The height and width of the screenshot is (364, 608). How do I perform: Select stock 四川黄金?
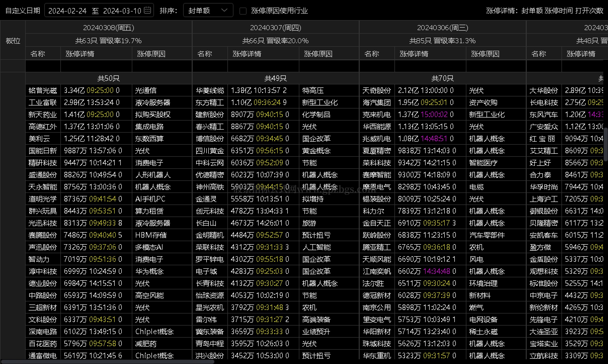(210, 150)
